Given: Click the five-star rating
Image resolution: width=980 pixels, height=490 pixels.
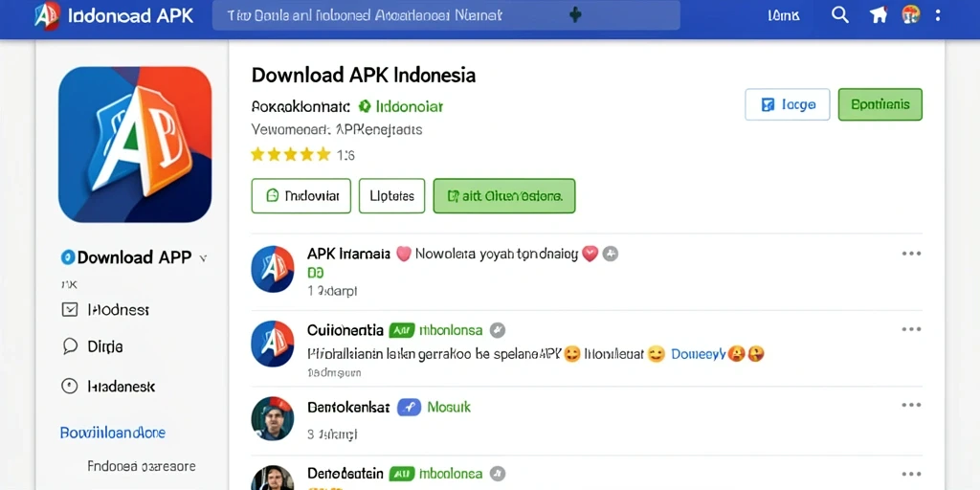Looking at the screenshot, I should tap(291, 154).
